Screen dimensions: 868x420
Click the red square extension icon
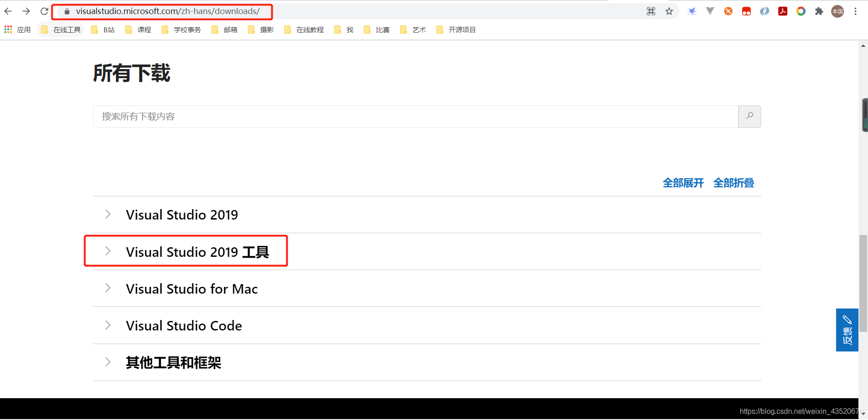point(746,11)
